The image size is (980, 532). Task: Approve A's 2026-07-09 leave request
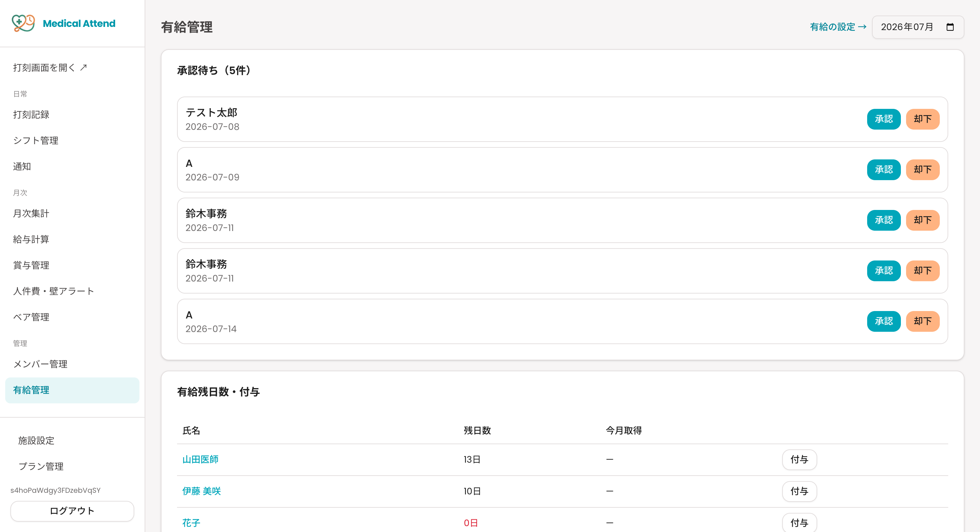pyautogui.click(x=884, y=169)
